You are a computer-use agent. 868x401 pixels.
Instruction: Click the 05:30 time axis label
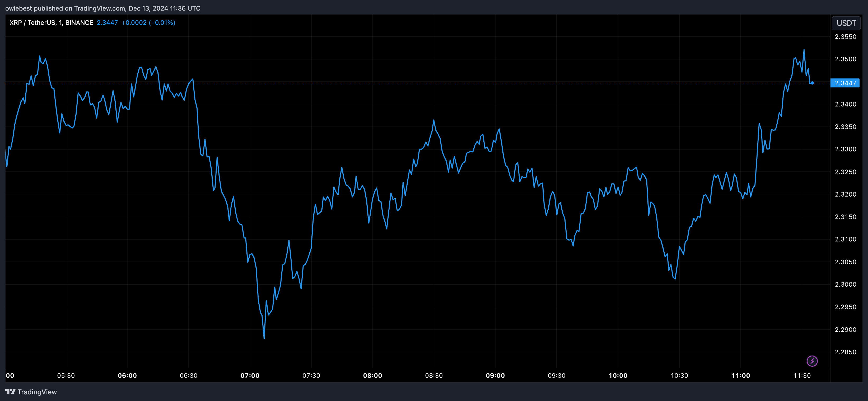(66, 376)
